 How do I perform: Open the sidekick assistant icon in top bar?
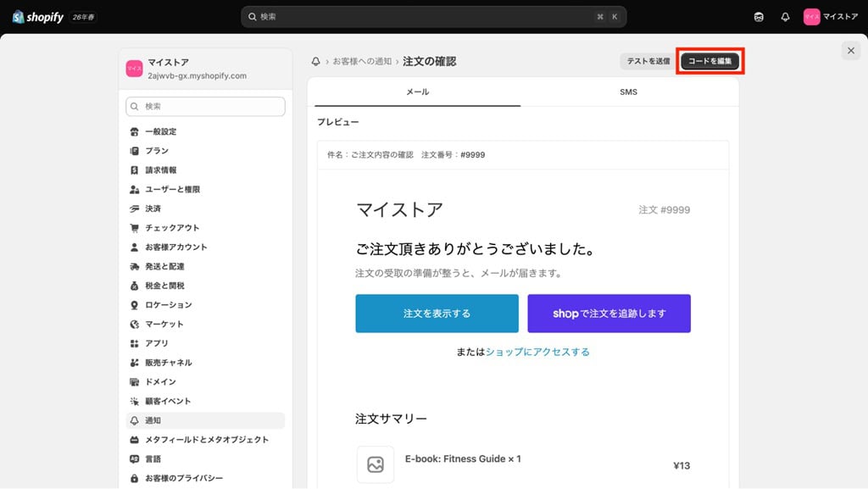[759, 17]
